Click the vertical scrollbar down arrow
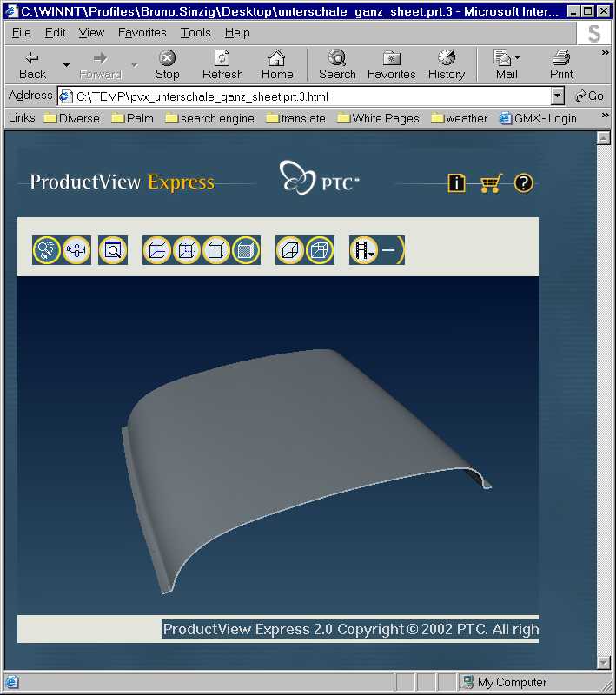Screen dimensions: 616x695 coord(604,662)
